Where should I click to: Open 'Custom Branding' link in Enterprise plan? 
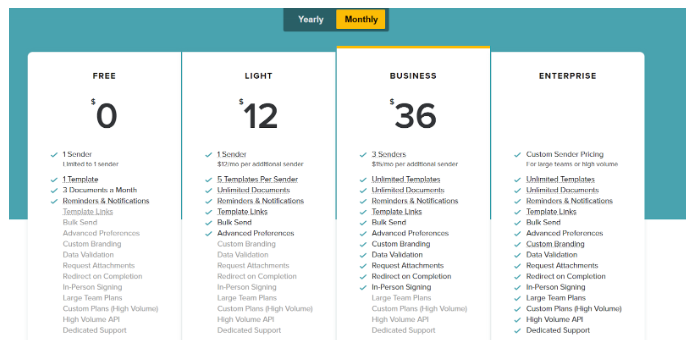coord(555,244)
